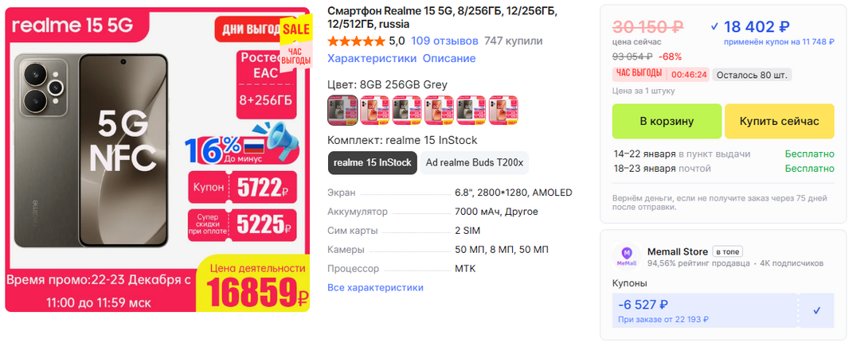This screenshot has height=358, width=868.
Task: Jump to the 'Описание' section
Action: tap(449, 58)
